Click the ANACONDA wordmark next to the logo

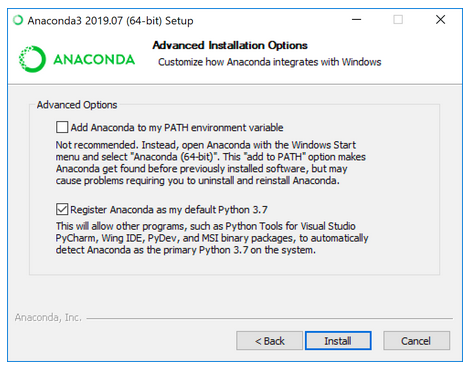pos(94,60)
